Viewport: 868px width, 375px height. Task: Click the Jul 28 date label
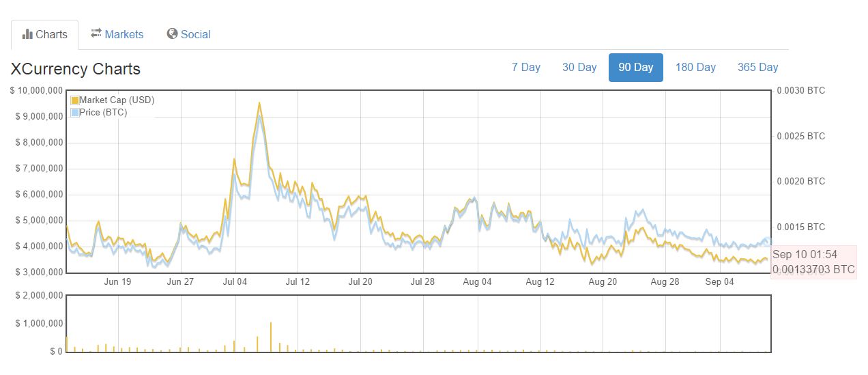click(x=423, y=281)
